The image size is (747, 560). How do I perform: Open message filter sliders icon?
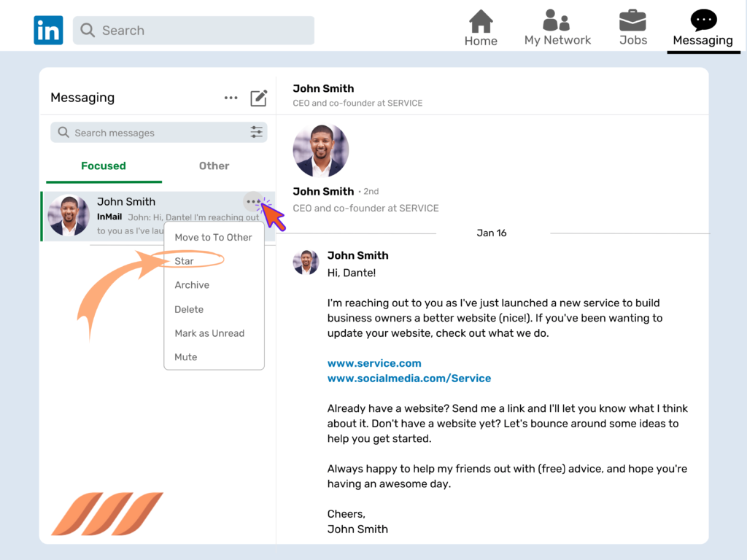coord(256,132)
